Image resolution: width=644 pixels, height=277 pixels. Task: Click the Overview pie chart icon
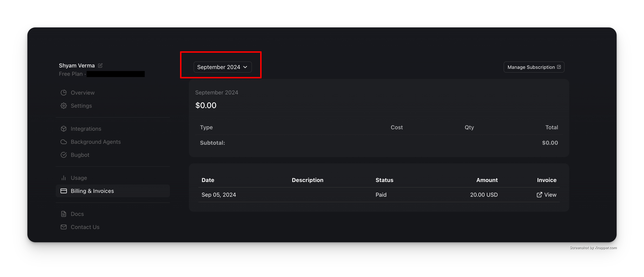click(63, 93)
